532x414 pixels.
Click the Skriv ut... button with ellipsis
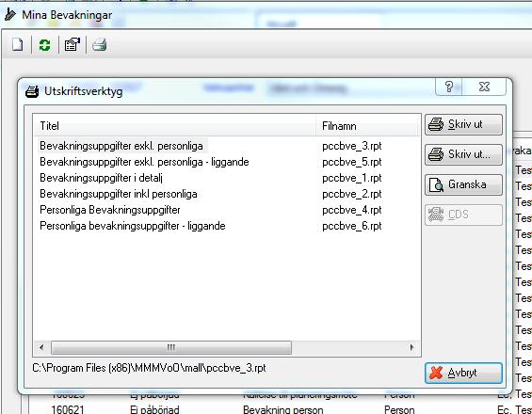point(463,154)
